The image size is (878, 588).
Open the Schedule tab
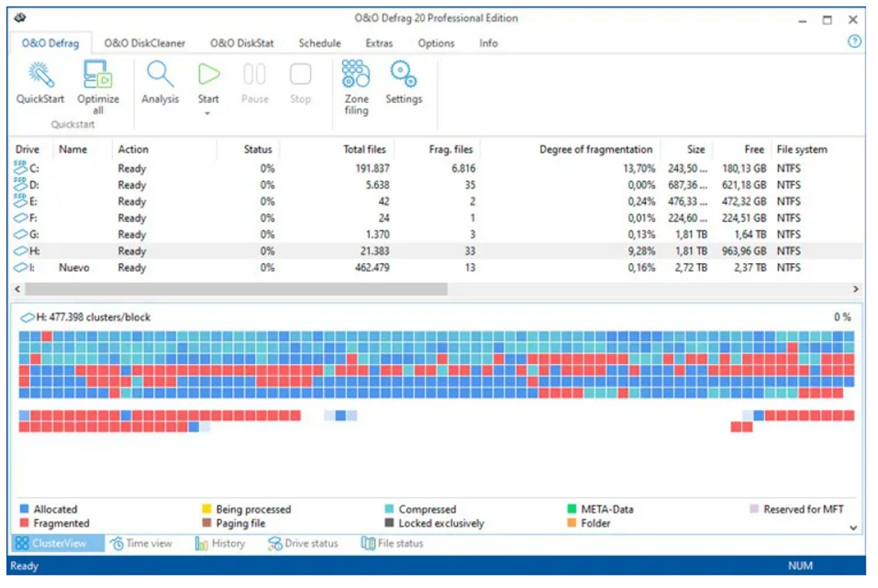point(320,43)
